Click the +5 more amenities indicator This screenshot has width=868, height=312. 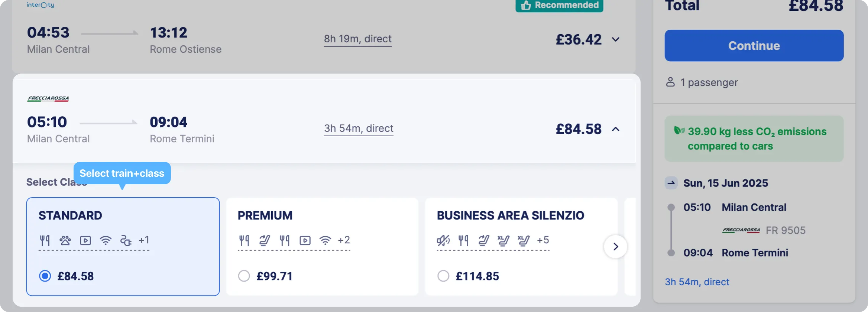(543, 240)
